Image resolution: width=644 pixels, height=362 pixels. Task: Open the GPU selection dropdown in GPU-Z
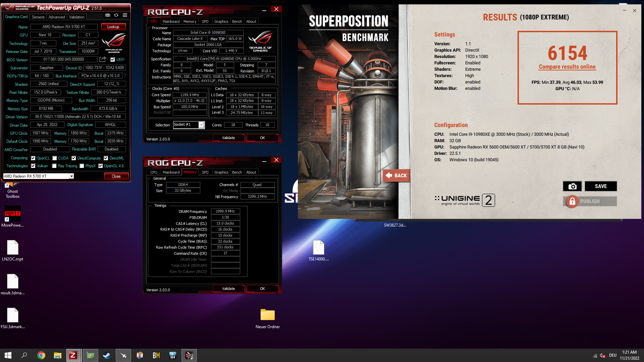[x=71, y=176]
